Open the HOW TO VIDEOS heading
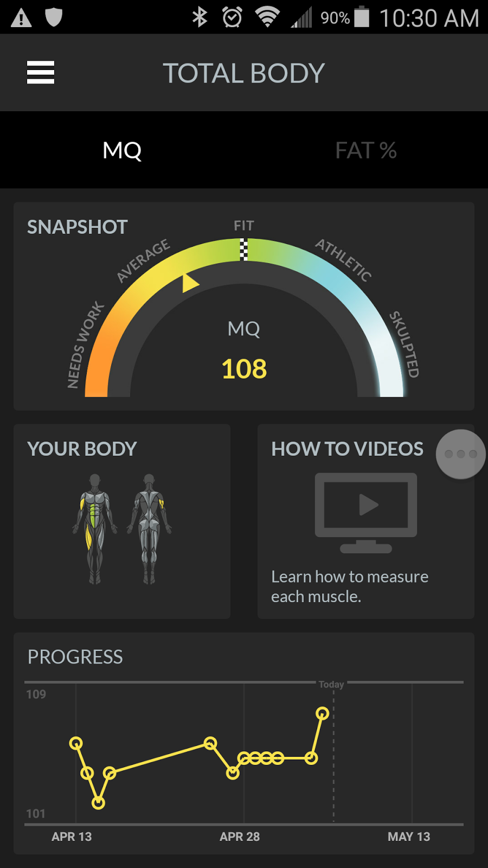The image size is (488, 868). [x=347, y=449]
